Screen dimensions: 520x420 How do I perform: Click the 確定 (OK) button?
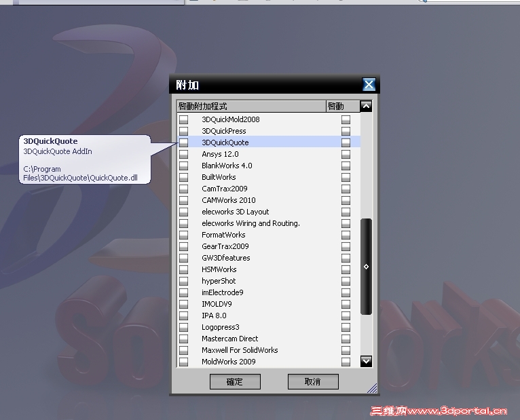tap(235, 381)
